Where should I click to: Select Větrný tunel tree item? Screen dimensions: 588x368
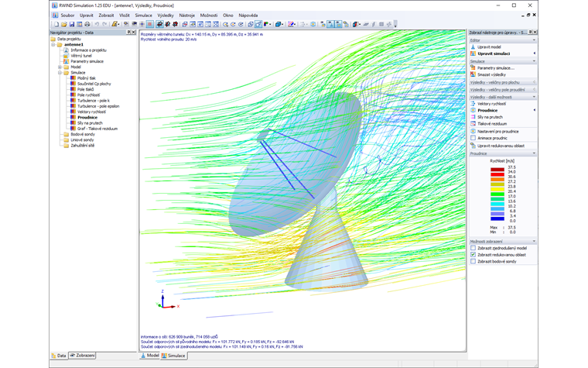(x=81, y=56)
